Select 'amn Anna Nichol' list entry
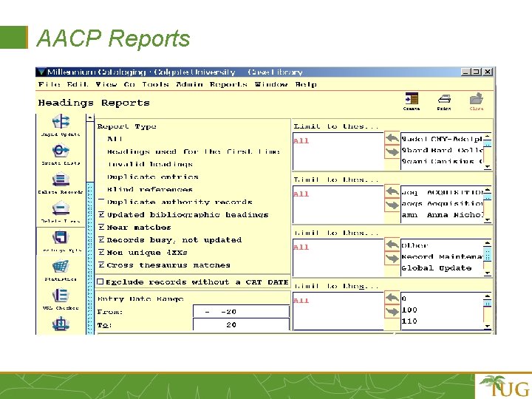Viewport: 532px width, 399px height. coord(442,215)
